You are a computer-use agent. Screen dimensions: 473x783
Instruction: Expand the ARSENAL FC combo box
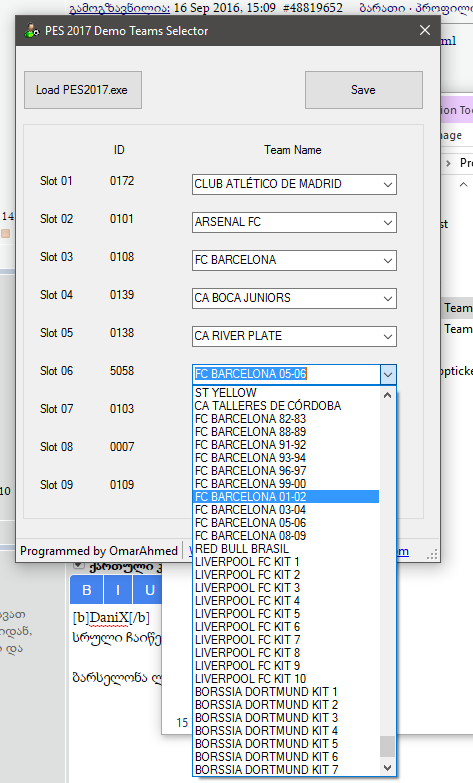click(388, 222)
